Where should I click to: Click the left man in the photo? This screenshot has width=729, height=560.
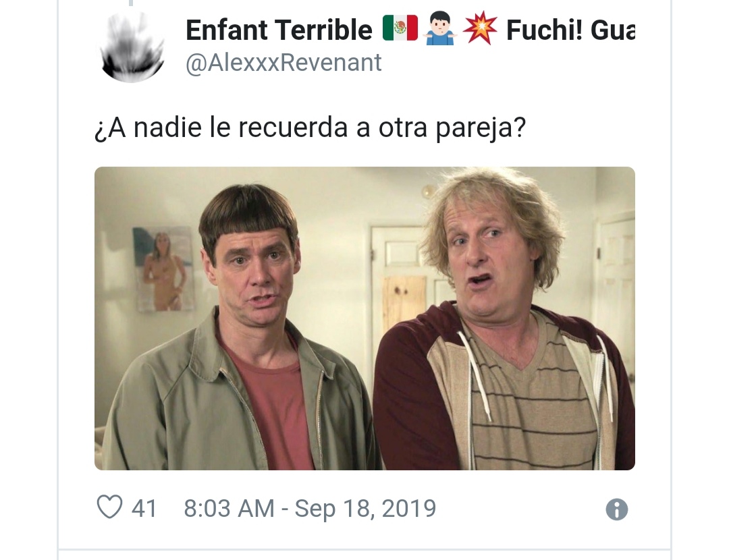tap(242, 335)
